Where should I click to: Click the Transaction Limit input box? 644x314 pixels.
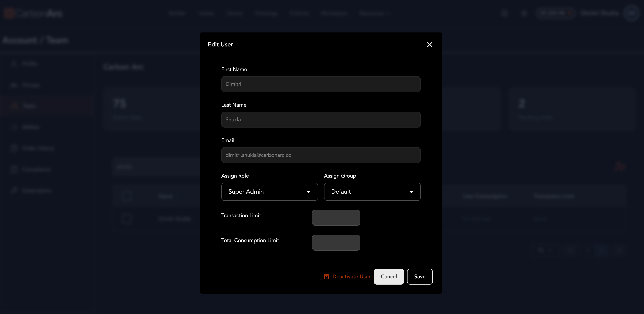[336, 218]
